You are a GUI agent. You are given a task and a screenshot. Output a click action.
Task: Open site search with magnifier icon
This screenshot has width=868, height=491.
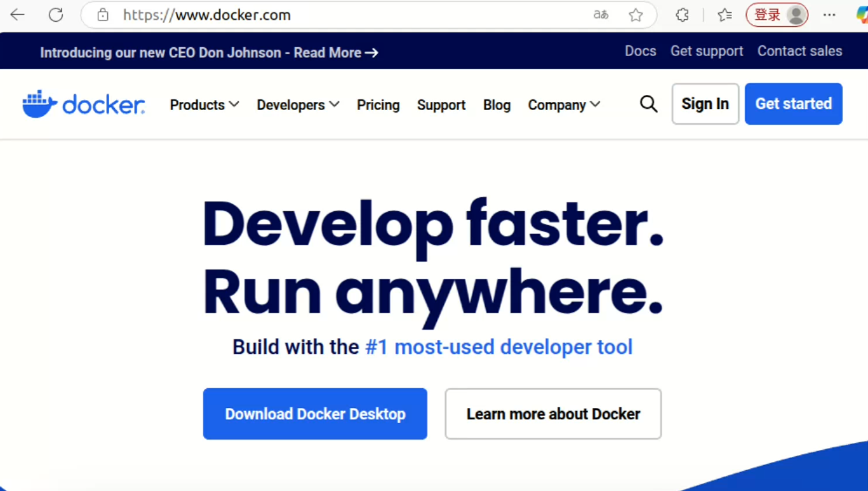point(649,104)
